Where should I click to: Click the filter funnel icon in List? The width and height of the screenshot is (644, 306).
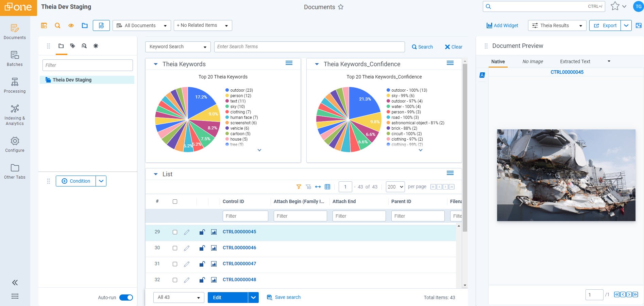299,187
